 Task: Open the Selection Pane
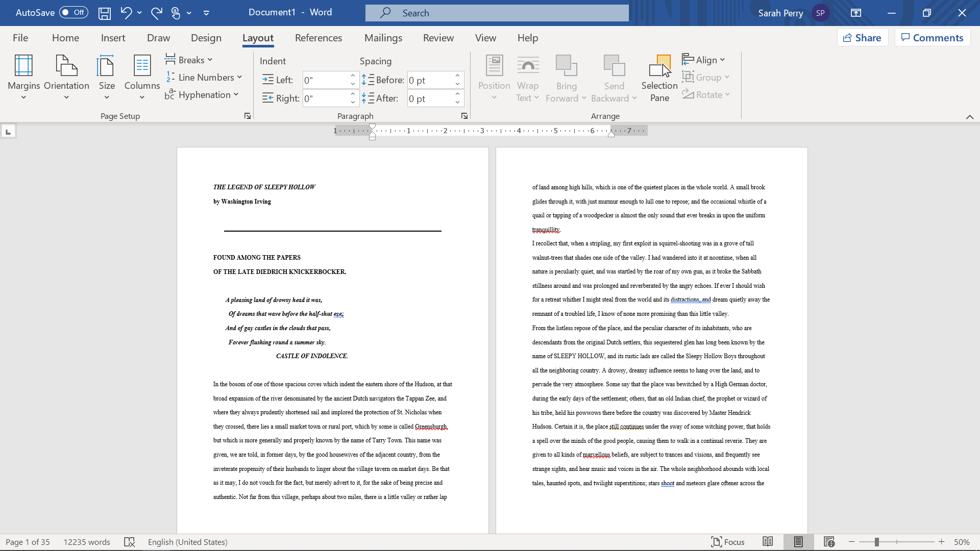659,78
